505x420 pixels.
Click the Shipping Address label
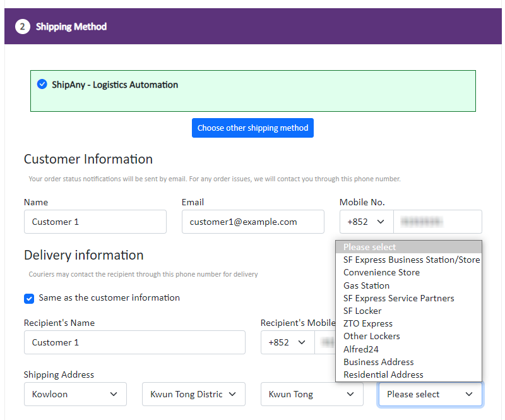click(x=59, y=375)
